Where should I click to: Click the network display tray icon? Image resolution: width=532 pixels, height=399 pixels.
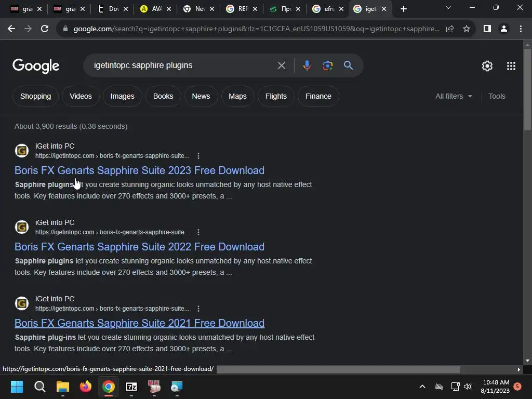[x=455, y=387]
